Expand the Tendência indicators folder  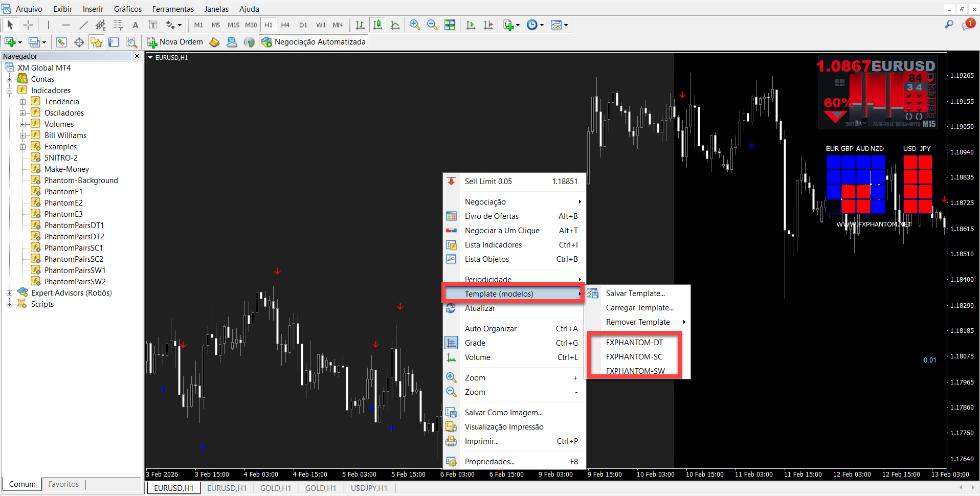point(23,102)
